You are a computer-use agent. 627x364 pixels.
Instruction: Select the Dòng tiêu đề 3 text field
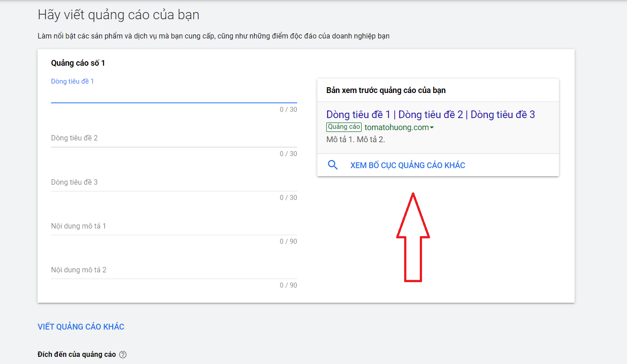pyautogui.click(x=174, y=182)
